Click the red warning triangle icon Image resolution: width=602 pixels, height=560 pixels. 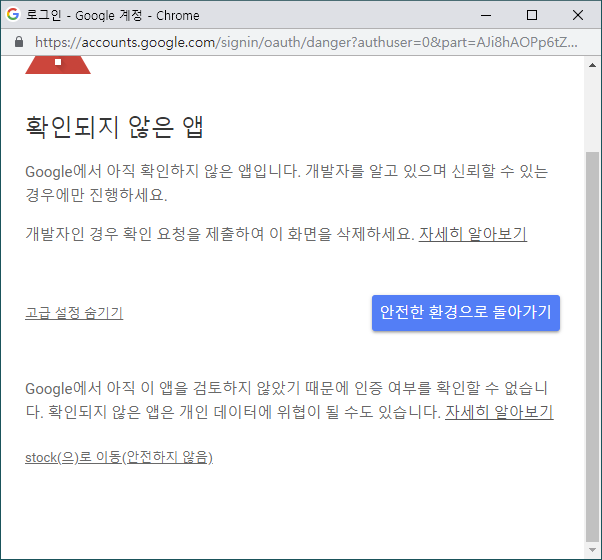pos(58,64)
